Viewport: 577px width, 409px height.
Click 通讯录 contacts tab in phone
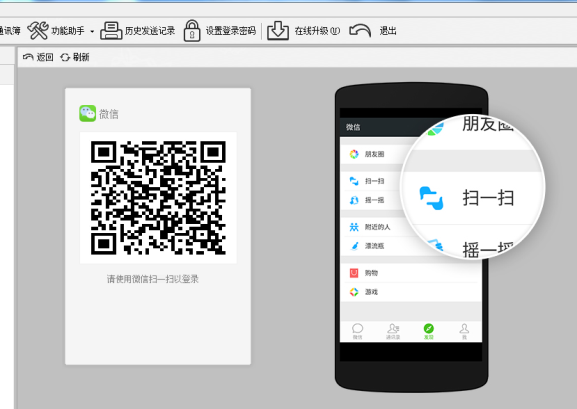click(393, 331)
